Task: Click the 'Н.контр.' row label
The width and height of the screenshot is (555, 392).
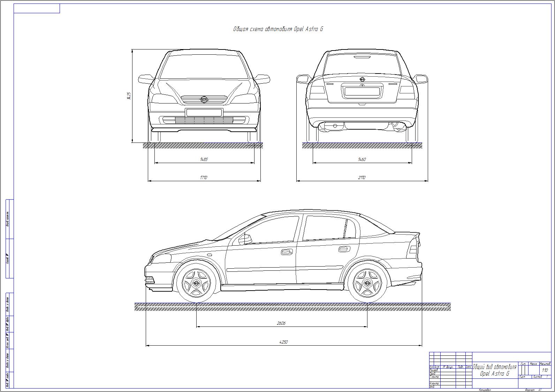Action: [434, 383]
